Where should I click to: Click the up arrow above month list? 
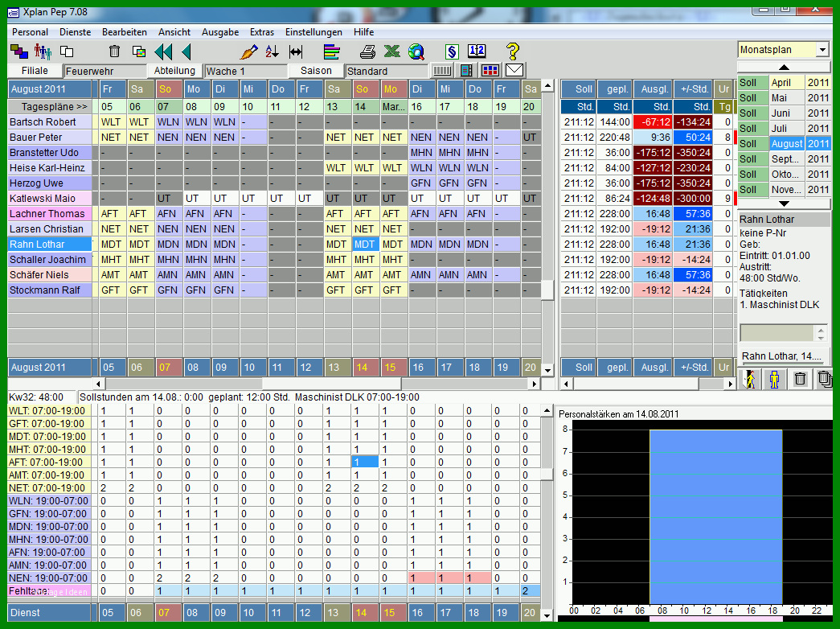click(x=784, y=67)
